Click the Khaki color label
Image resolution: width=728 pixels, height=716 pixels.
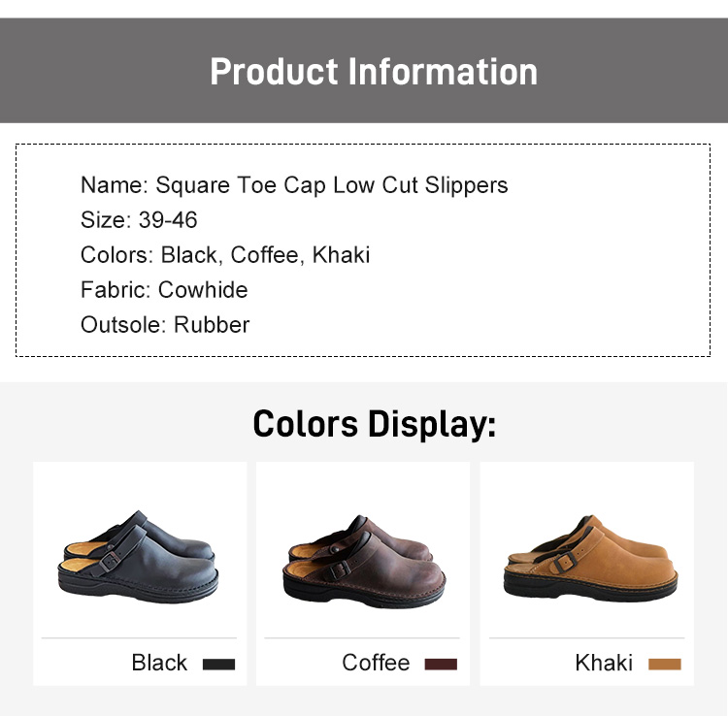point(604,663)
